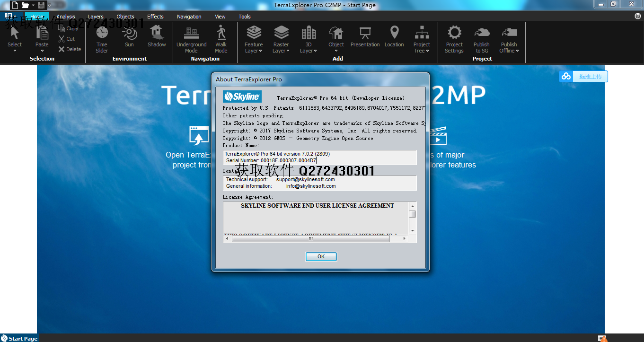Click the TerraExplorer Pro version 7.0.2 text
The height and width of the screenshot is (342, 644).
pyautogui.click(x=277, y=154)
